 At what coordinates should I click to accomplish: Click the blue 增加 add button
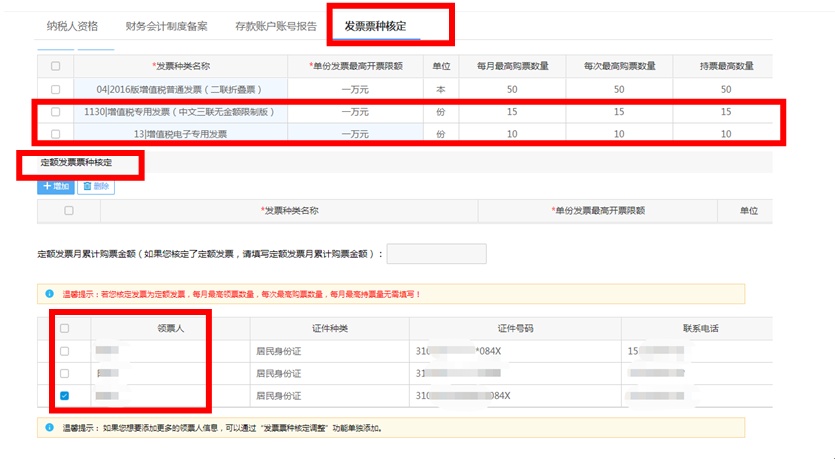tap(55, 186)
